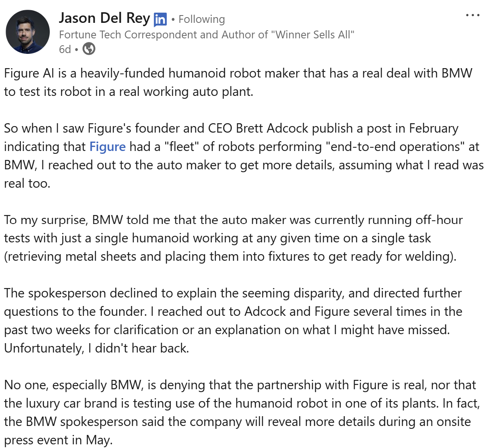
Task: Click the globe public visibility icon
Action: tap(89, 49)
